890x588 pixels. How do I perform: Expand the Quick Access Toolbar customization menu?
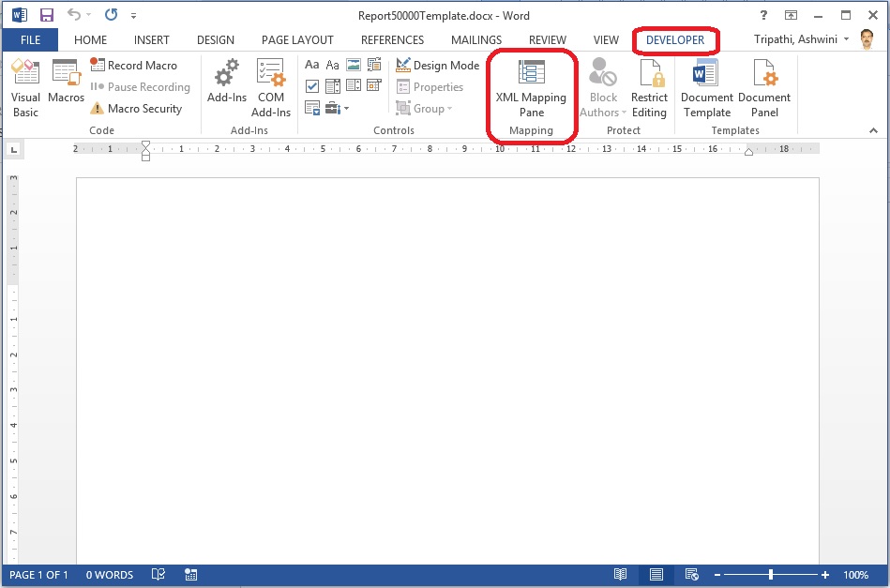pos(133,15)
